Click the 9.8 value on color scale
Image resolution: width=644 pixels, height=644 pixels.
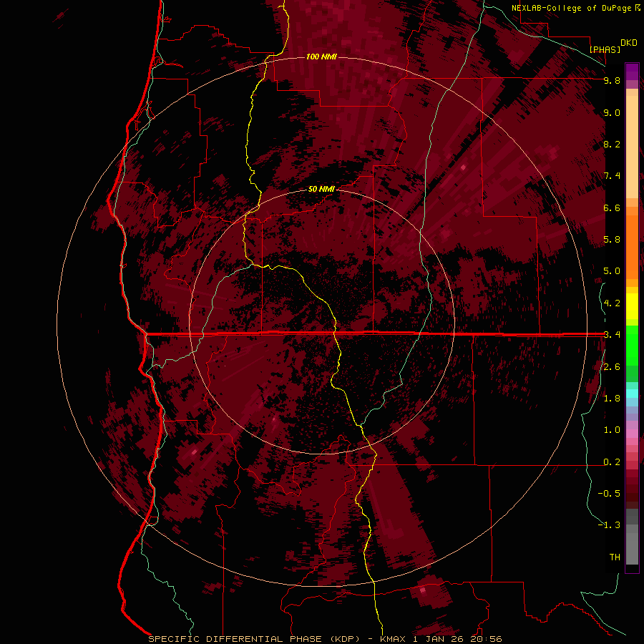click(612, 80)
